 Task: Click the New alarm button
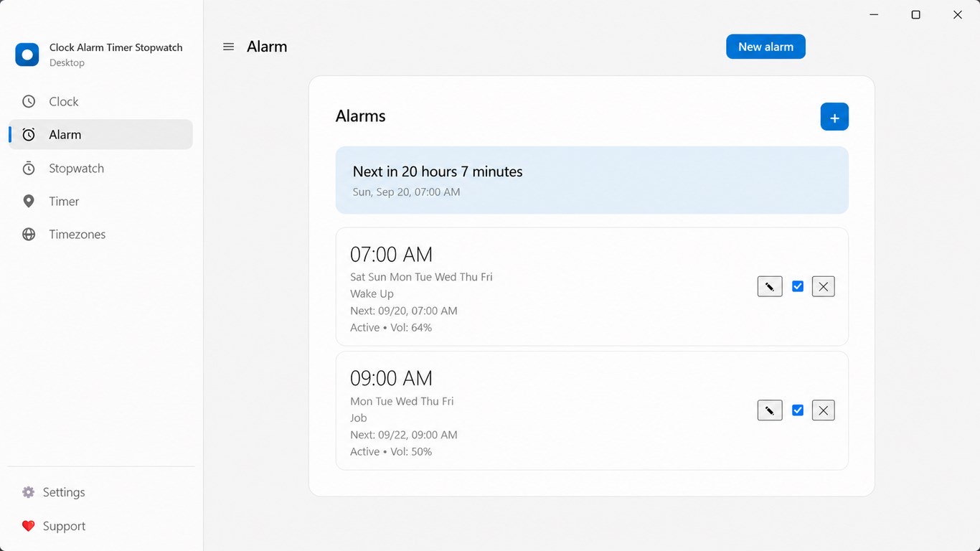[x=765, y=47]
